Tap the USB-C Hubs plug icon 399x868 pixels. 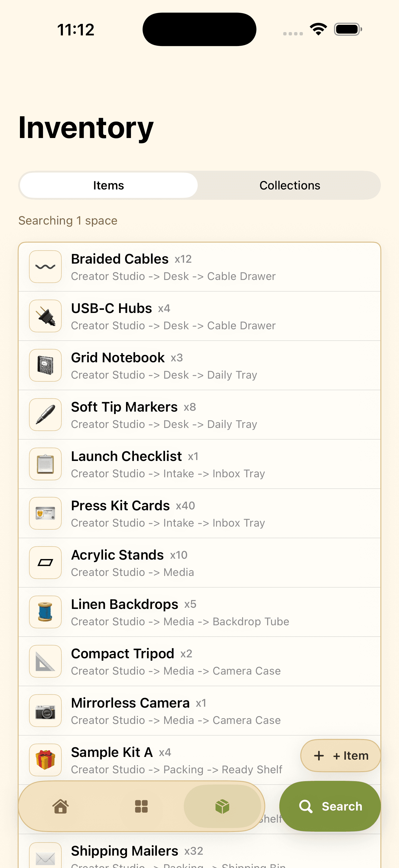coord(45,316)
